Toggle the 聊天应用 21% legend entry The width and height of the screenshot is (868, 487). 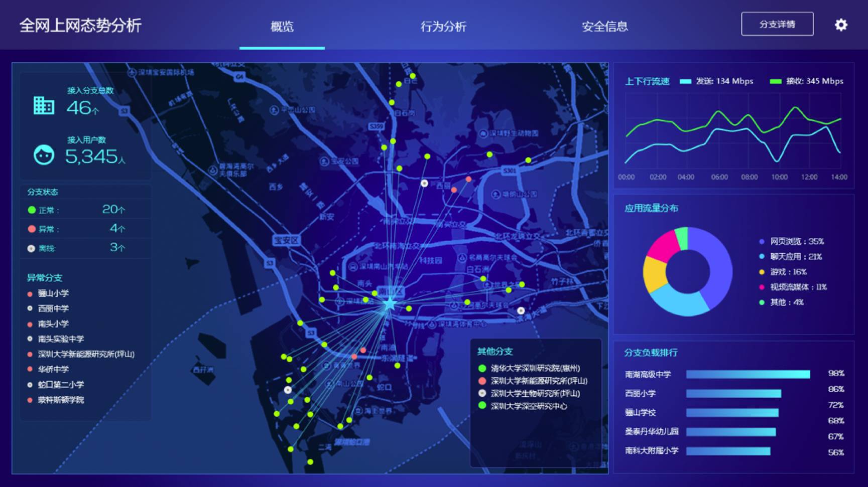[x=791, y=256]
